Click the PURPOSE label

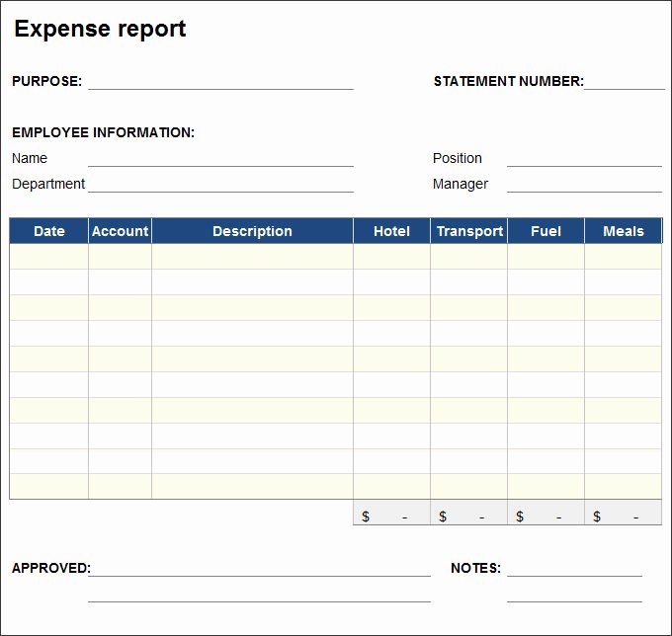click(46, 81)
